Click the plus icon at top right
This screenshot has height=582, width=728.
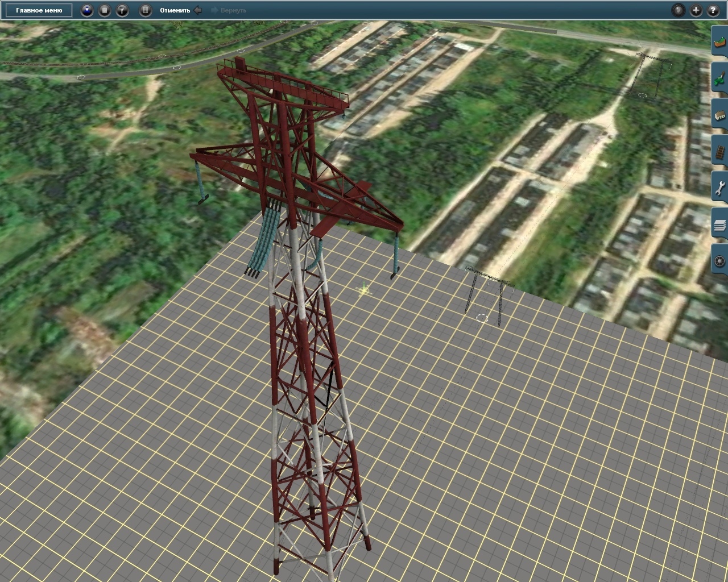(696, 10)
